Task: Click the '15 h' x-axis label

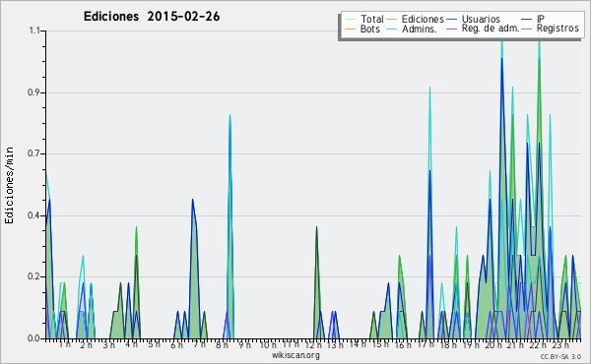Action: point(380,344)
